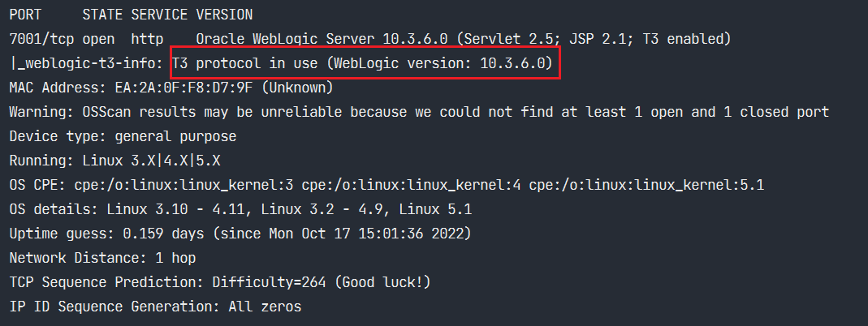This screenshot has height=326, width=868.
Task: Click the TCP Sequence Prediction line
Action: 219,282
